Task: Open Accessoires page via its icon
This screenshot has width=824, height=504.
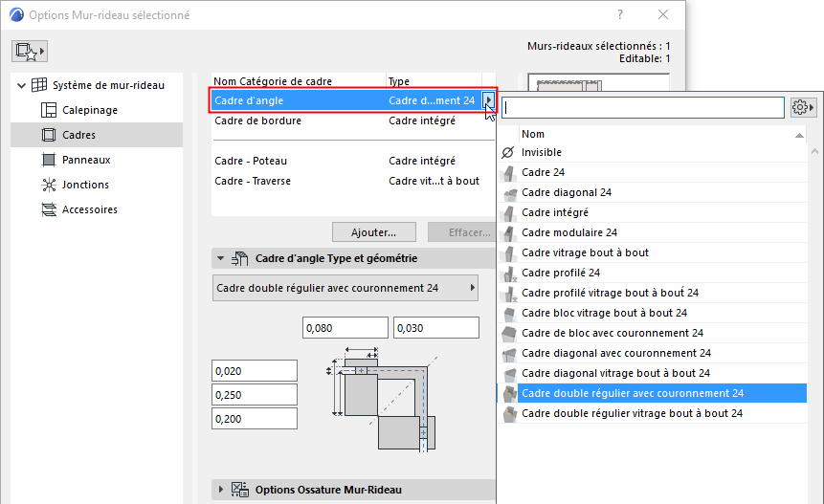Action: pos(49,209)
